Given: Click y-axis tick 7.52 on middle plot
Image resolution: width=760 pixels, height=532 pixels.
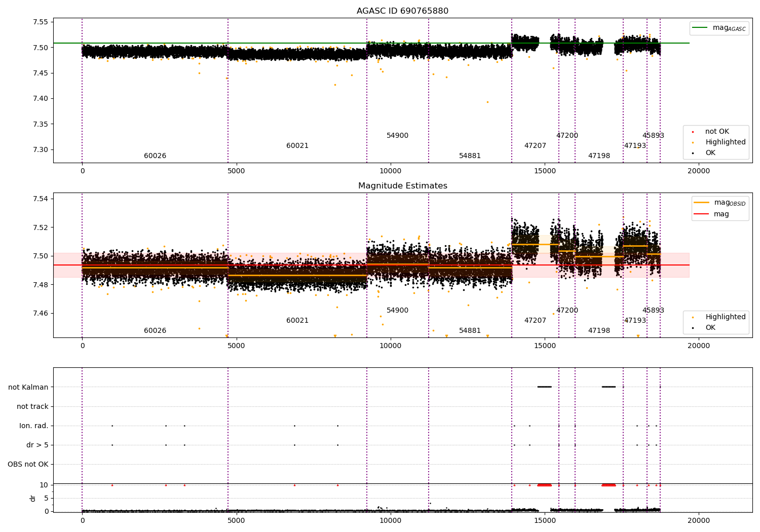Looking at the screenshot, I should (40, 227).
